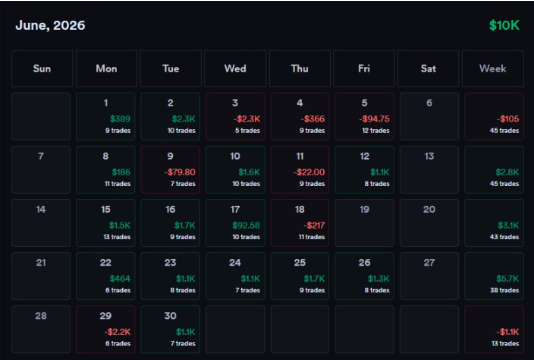The height and width of the screenshot is (360, 534).
Task: Click the June 6 calendar cell
Action: coord(429,116)
